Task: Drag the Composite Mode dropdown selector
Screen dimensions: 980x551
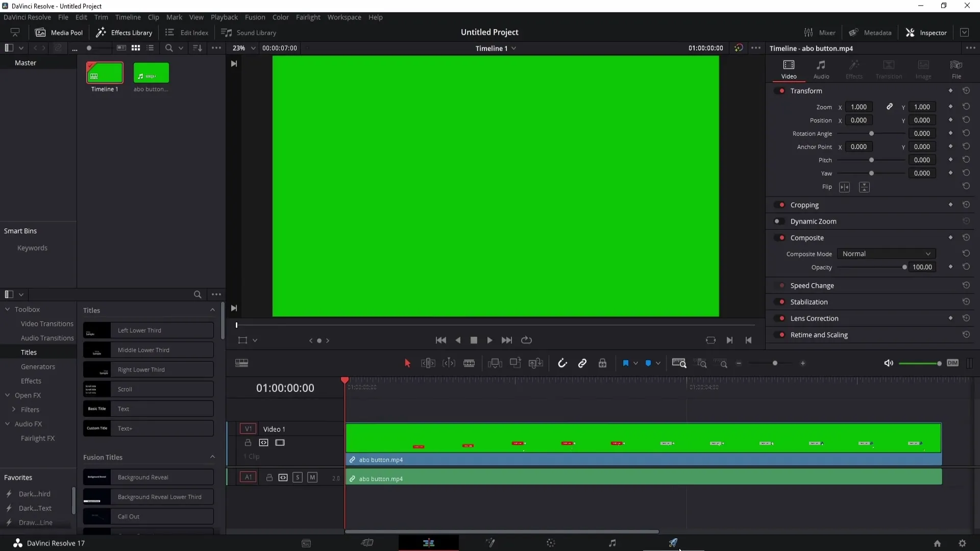Action: pyautogui.click(x=885, y=254)
